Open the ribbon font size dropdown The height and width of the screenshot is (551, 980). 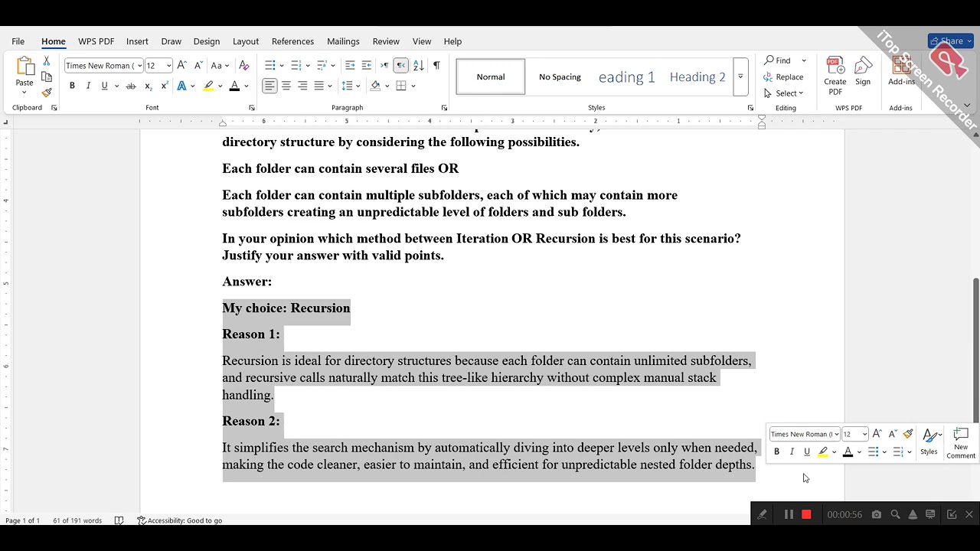tap(168, 66)
